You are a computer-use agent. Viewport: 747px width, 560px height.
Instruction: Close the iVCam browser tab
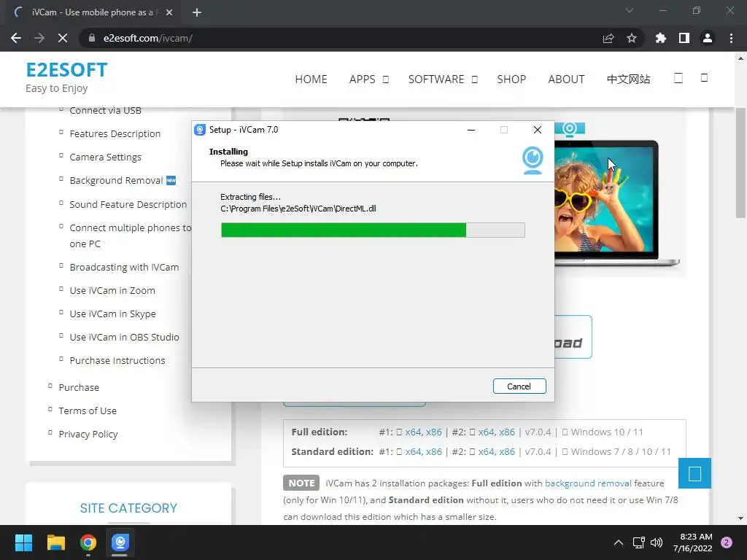tap(169, 12)
